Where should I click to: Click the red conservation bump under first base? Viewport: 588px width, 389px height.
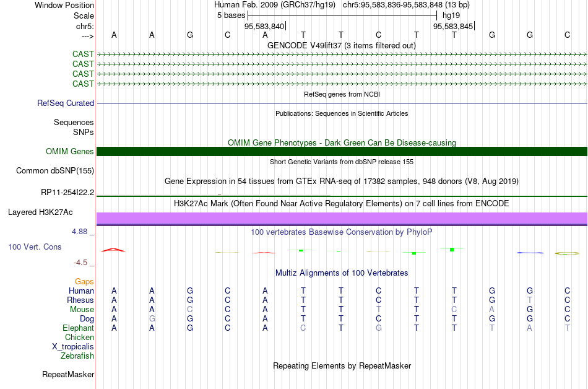pos(113,250)
